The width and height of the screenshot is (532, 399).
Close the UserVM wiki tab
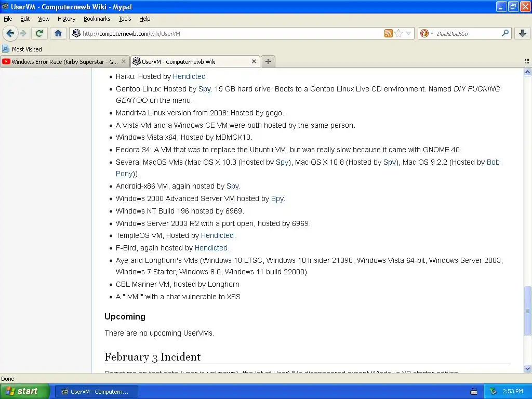click(254, 61)
